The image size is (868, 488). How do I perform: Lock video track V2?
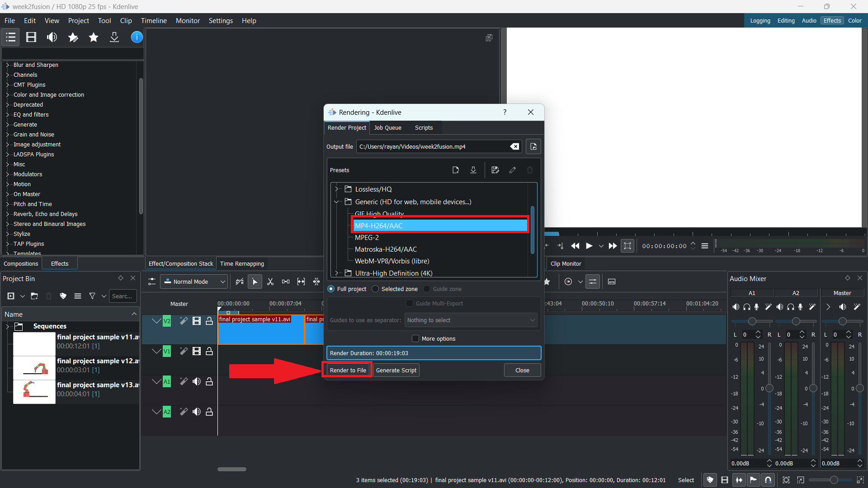[x=209, y=321]
